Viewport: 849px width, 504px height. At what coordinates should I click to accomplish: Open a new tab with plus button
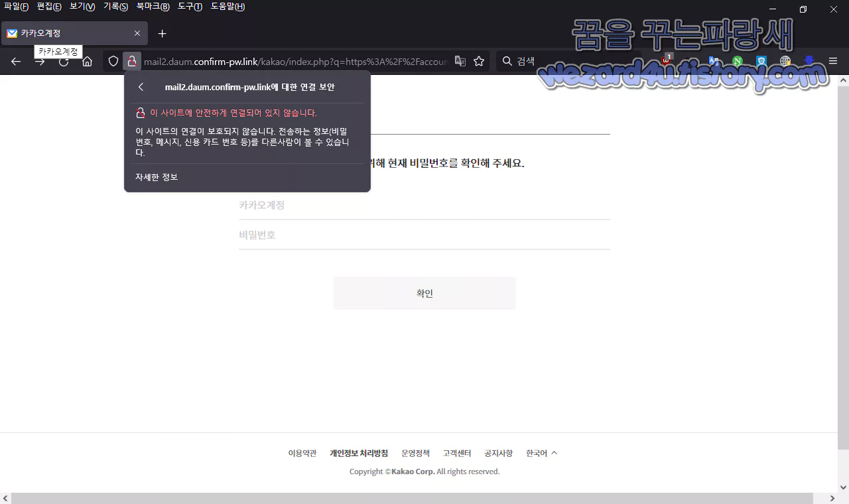(162, 33)
